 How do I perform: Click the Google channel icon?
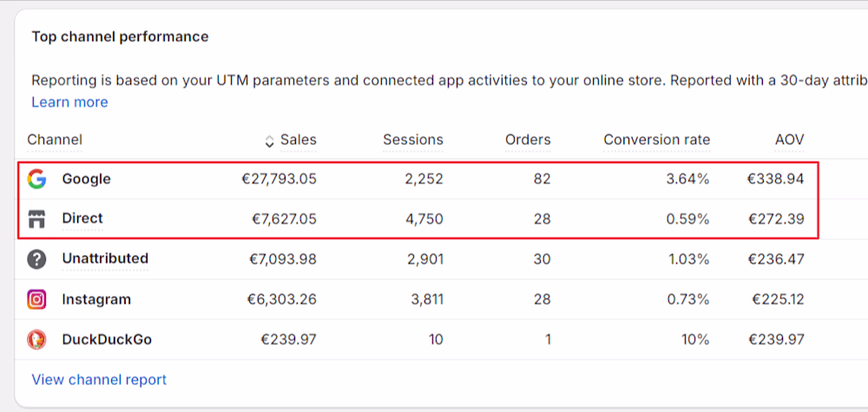click(x=36, y=180)
